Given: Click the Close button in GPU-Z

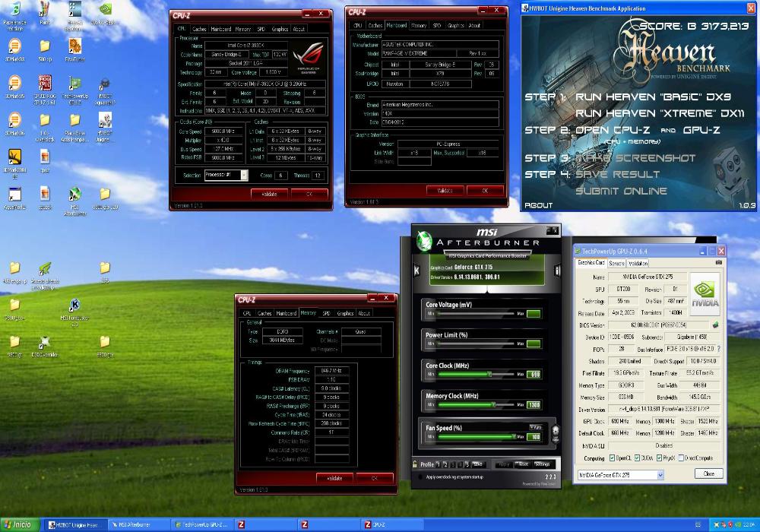Looking at the screenshot, I should (x=708, y=473).
